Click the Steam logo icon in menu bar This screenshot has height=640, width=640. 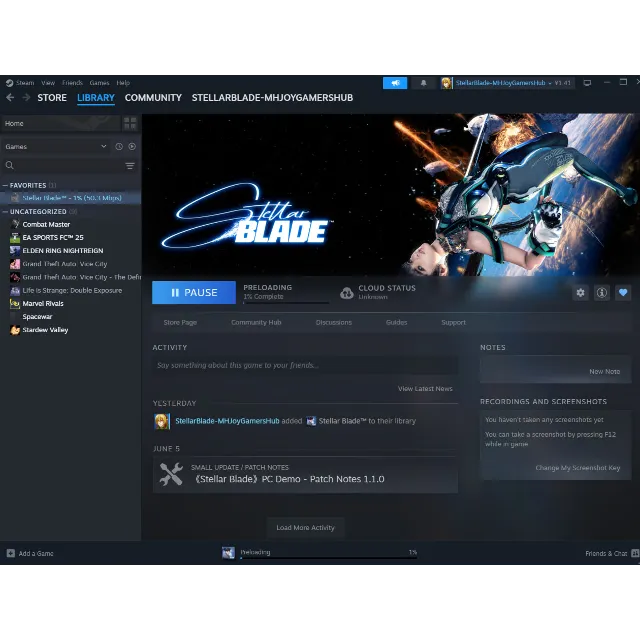click(x=9, y=83)
